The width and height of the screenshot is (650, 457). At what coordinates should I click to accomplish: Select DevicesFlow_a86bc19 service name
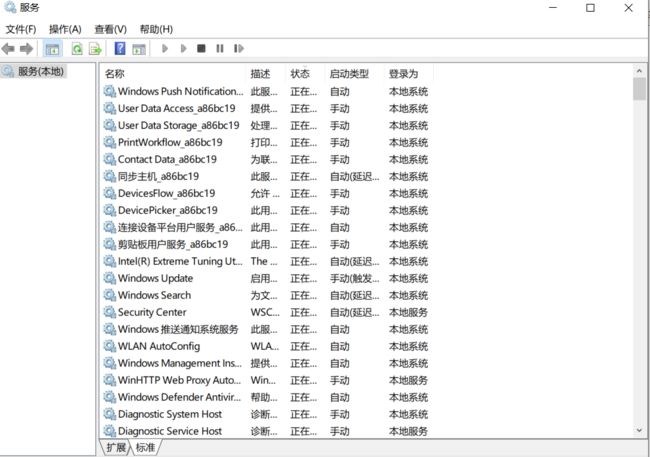[167, 193]
